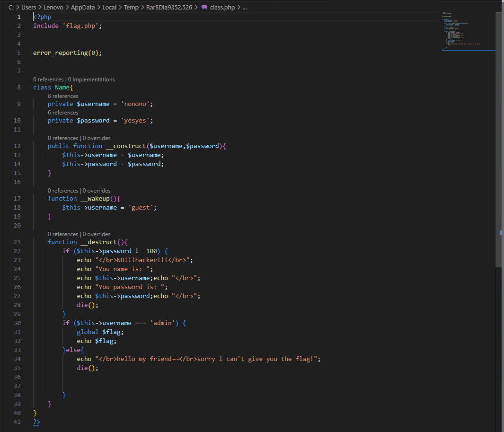The image size is (504, 432).
Task: Click '0 references' CodeLens above __destruct
Action: 63,234
